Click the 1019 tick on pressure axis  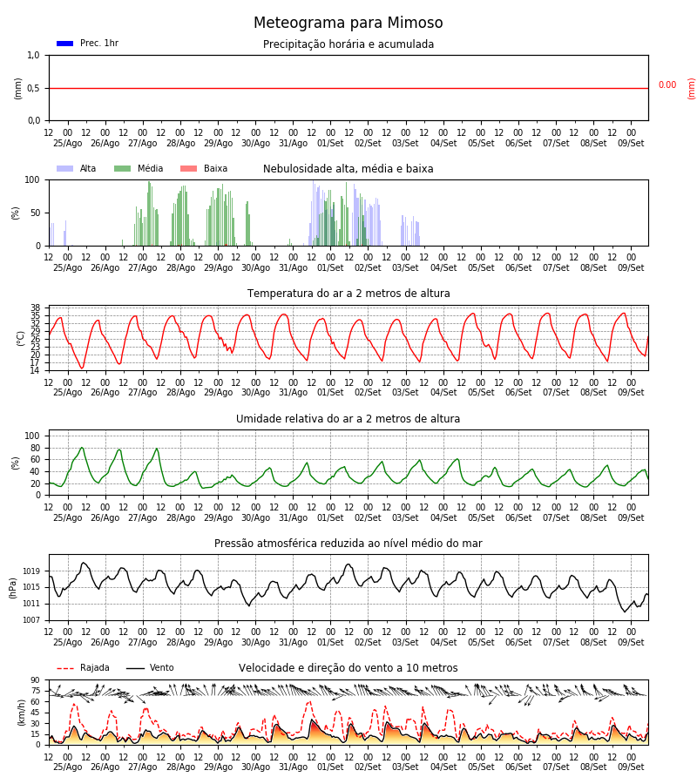(31, 571)
